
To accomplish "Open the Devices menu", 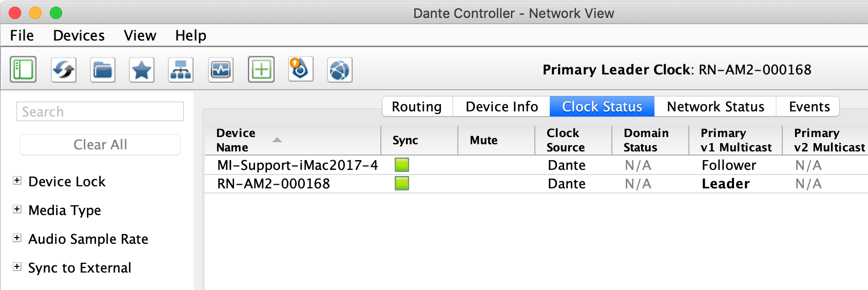I will click(x=79, y=35).
